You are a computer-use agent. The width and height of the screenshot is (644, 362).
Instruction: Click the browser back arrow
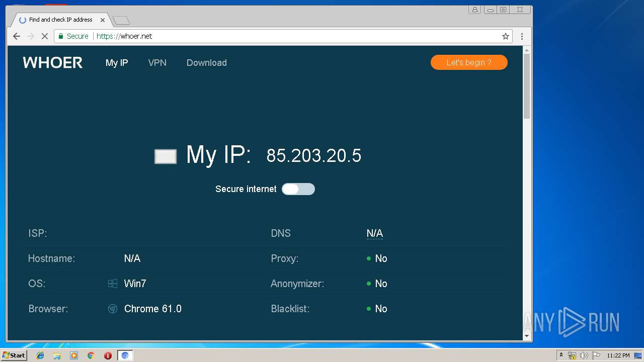click(17, 36)
